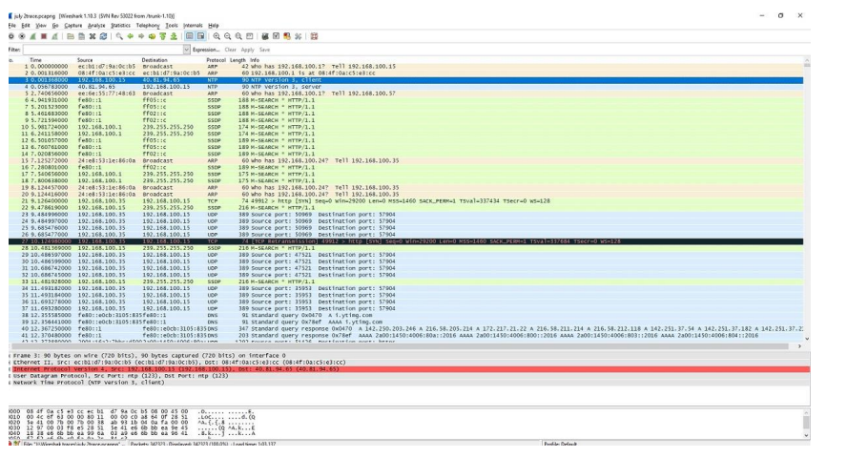Open the Filter history dropdown arrow

[186, 49]
